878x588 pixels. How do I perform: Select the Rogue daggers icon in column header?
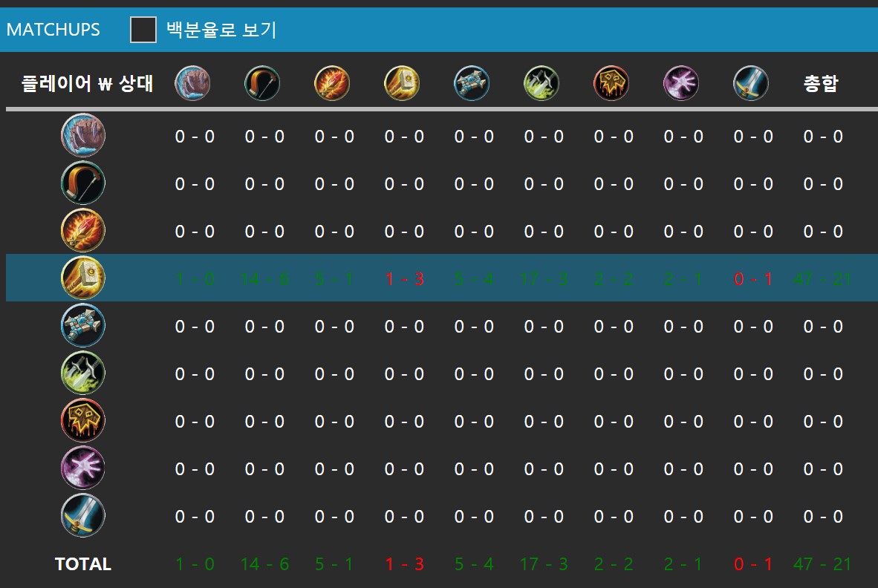(542, 83)
